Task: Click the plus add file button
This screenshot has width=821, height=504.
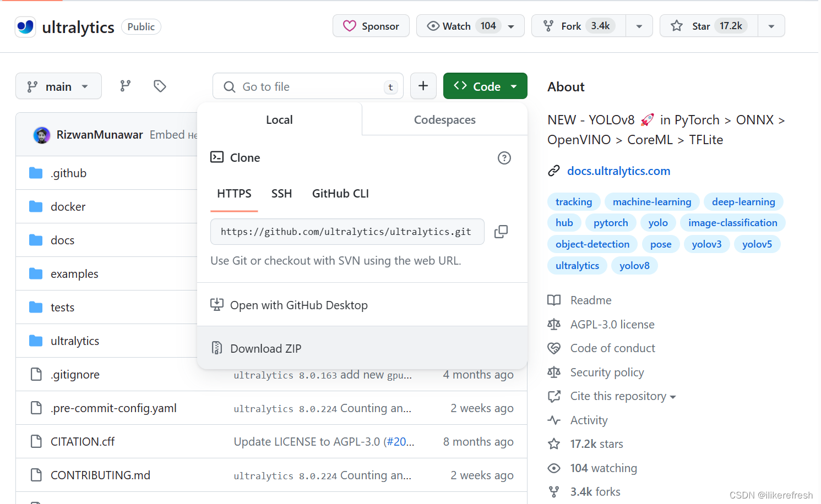Action: pyautogui.click(x=423, y=86)
